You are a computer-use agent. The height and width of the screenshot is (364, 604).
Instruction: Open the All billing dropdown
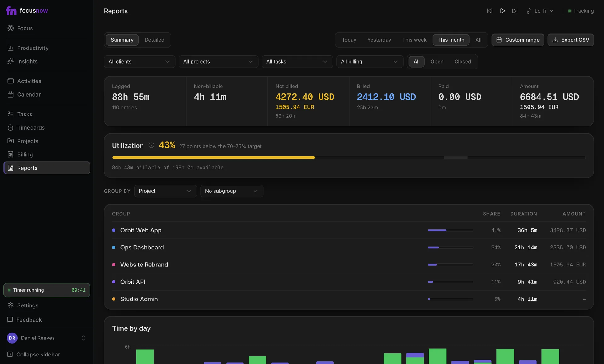pos(370,61)
